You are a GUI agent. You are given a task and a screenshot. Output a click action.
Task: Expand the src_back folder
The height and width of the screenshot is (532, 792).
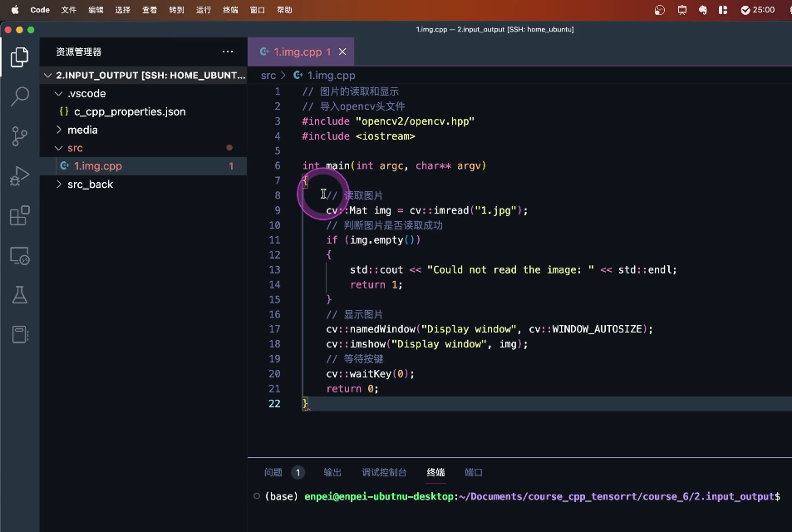[90, 185]
